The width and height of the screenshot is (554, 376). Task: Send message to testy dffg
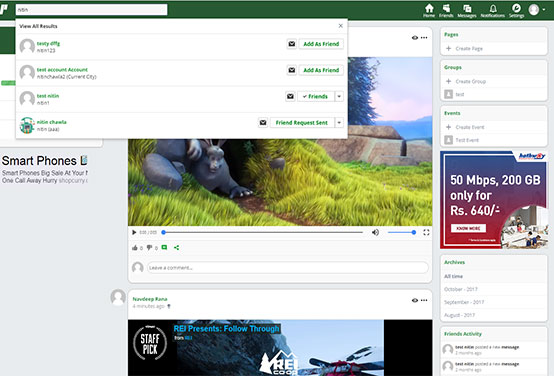coord(291,44)
